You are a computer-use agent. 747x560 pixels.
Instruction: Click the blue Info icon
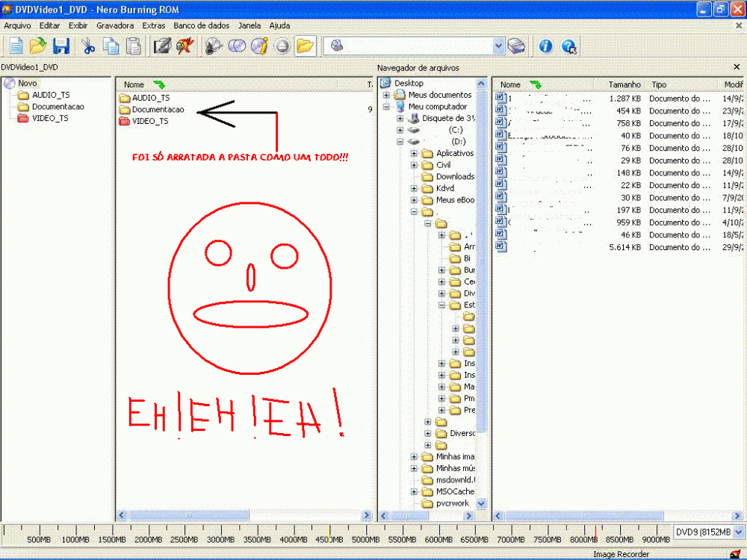point(546,46)
